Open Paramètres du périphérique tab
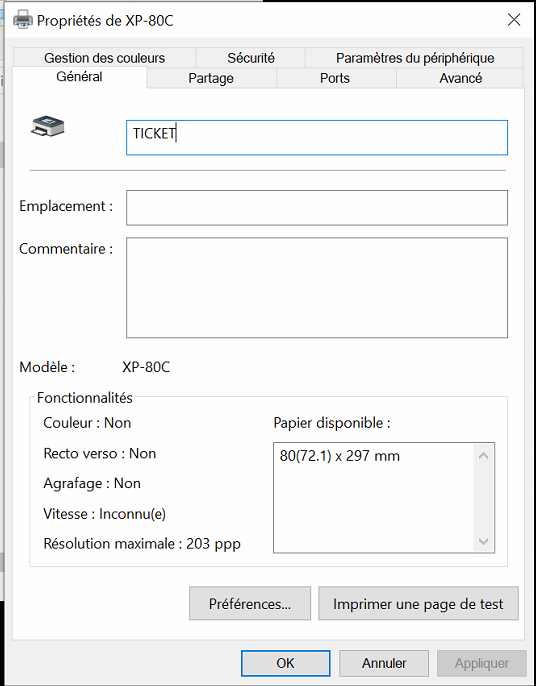Image resolution: width=536 pixels, height=686 pixels. 415,58
